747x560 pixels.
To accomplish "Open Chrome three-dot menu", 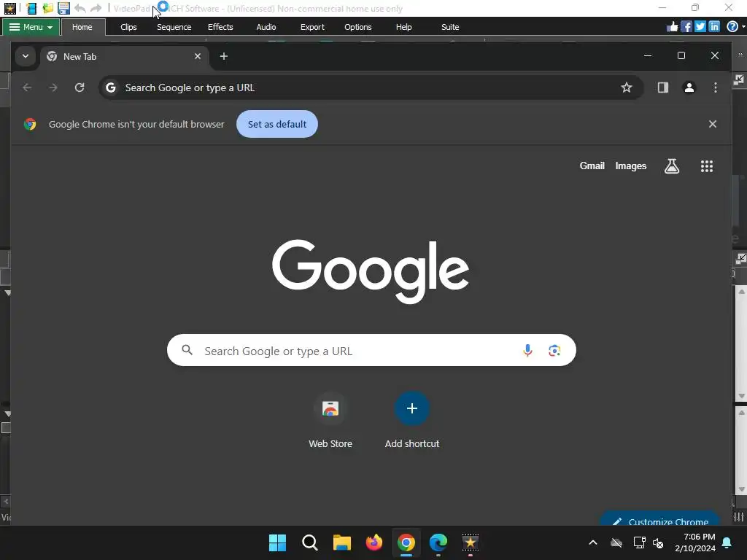I will [x=715, y=87].
